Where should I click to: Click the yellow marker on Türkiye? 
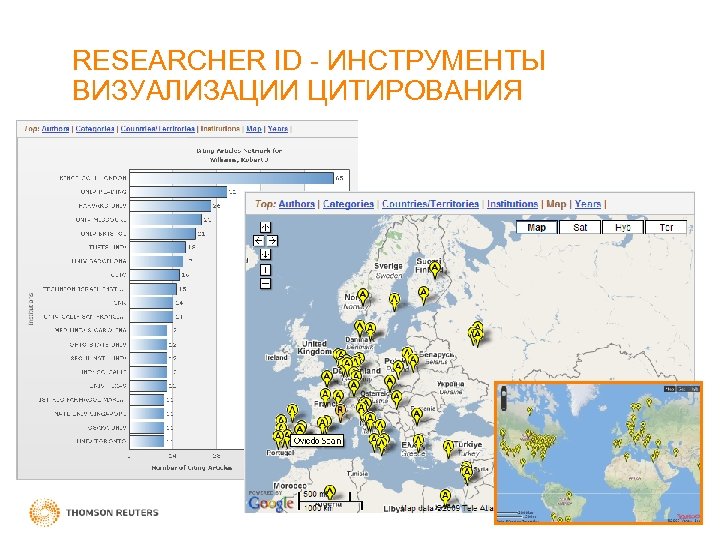tap(449, 449)
